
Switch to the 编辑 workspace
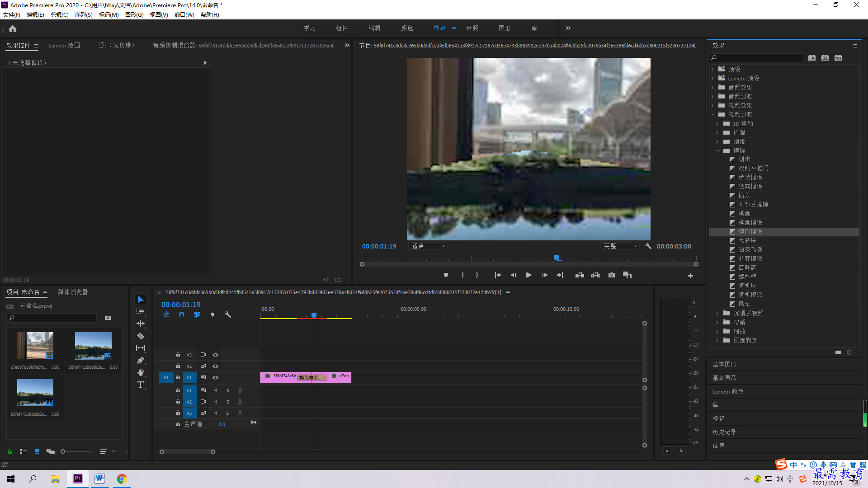pyautogui.click(x=374, y=28)
